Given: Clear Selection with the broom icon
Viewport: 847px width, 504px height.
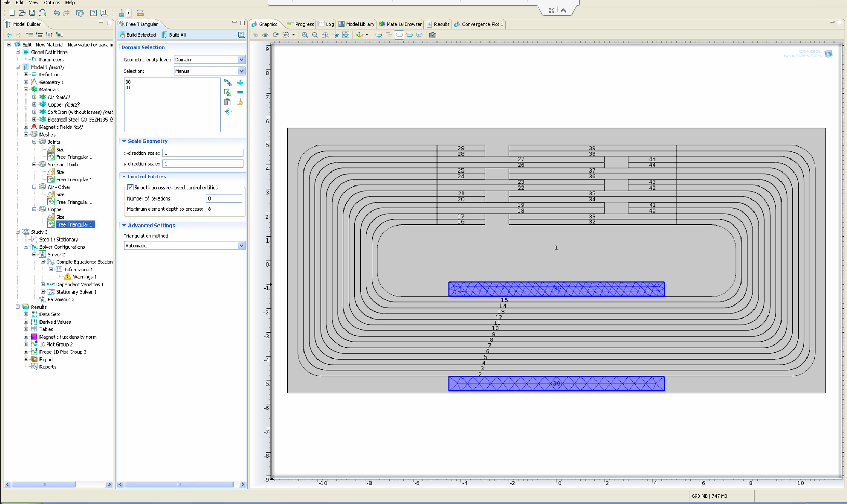Looking at the screenshot, I should [240, 102].
